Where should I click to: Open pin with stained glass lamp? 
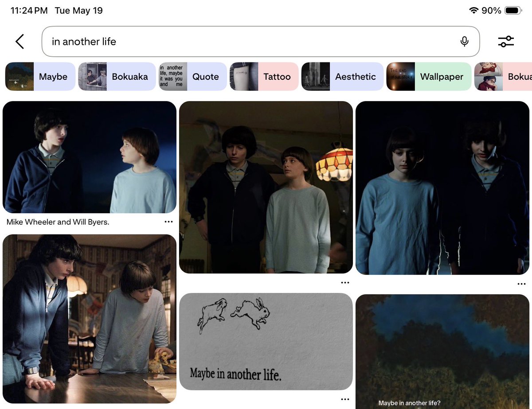(266, 187)
